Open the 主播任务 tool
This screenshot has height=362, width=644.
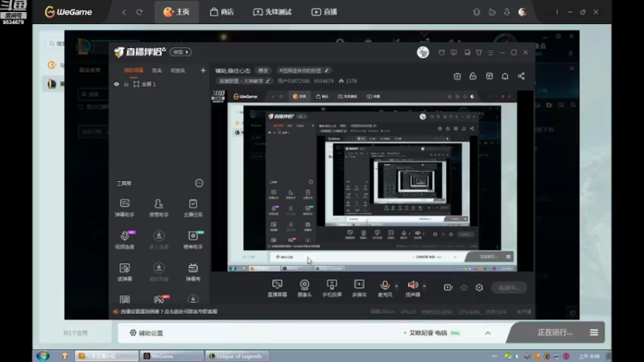(192, 208)
